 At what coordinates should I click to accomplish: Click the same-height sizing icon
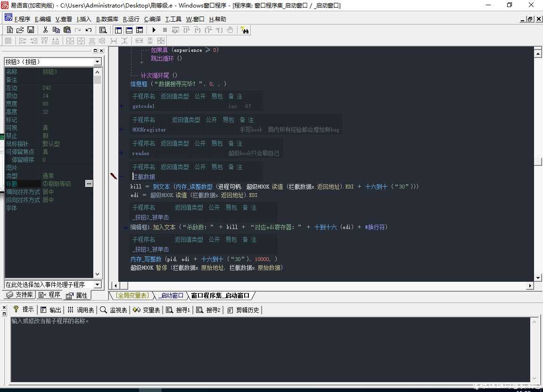pos(150,41)
